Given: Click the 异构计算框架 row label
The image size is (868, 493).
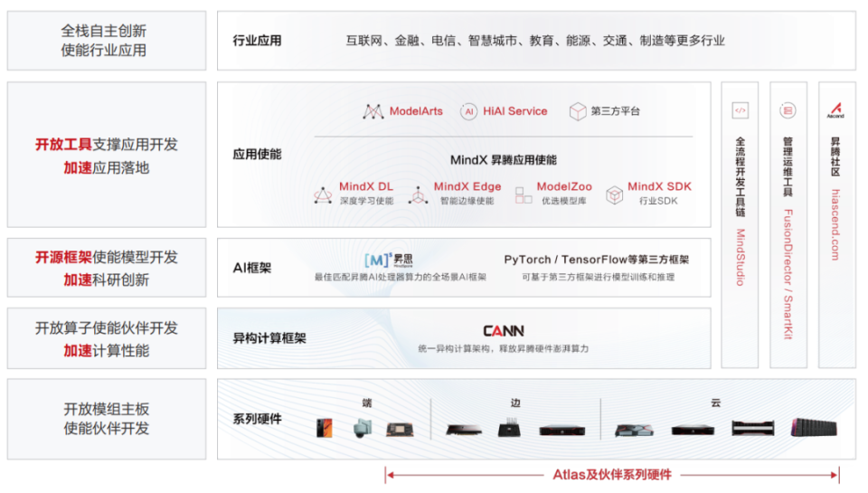Looking at the screenshot, I should [x=269, y=338].
